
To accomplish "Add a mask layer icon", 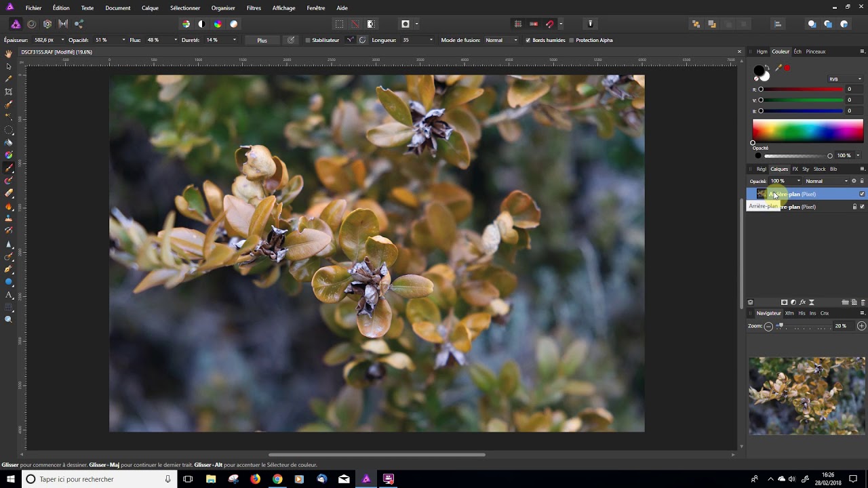I will [x=785, y=302].
